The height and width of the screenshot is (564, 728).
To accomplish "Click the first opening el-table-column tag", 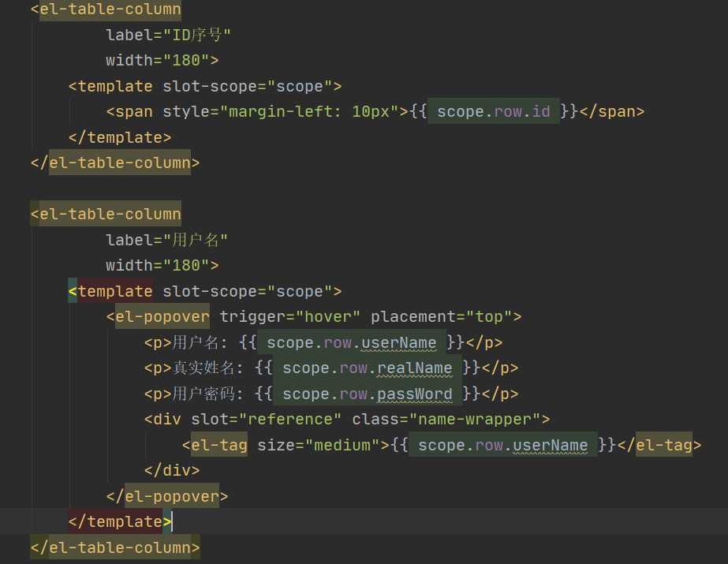I will [106, 10].
